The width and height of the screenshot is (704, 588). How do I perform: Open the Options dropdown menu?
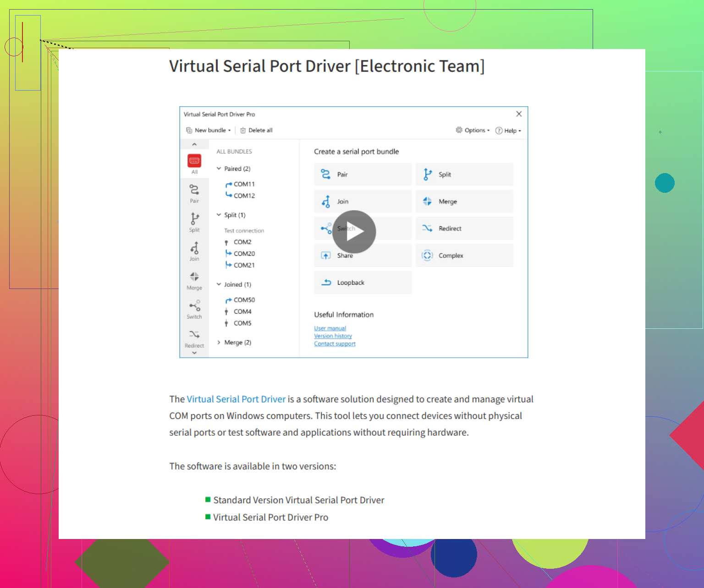coord(473,131)
